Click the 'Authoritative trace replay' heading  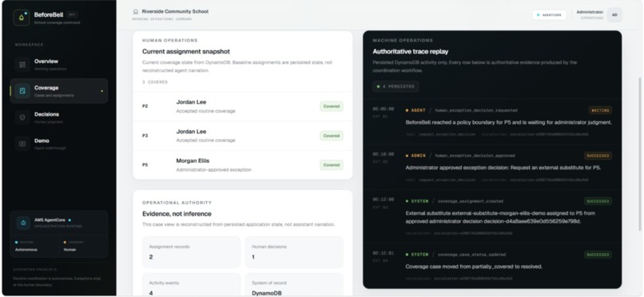tap(411, 51)
